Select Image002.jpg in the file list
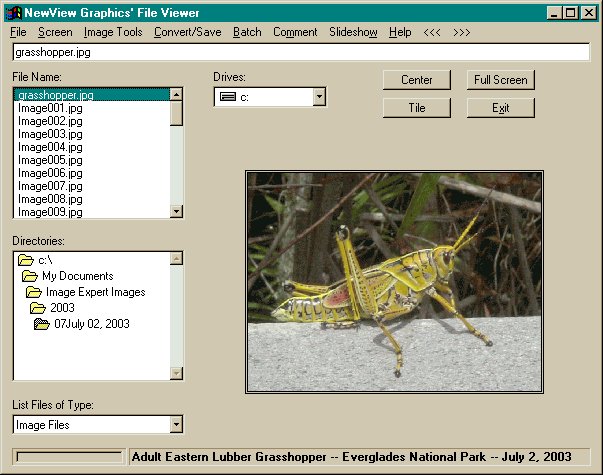 point(92,121)
